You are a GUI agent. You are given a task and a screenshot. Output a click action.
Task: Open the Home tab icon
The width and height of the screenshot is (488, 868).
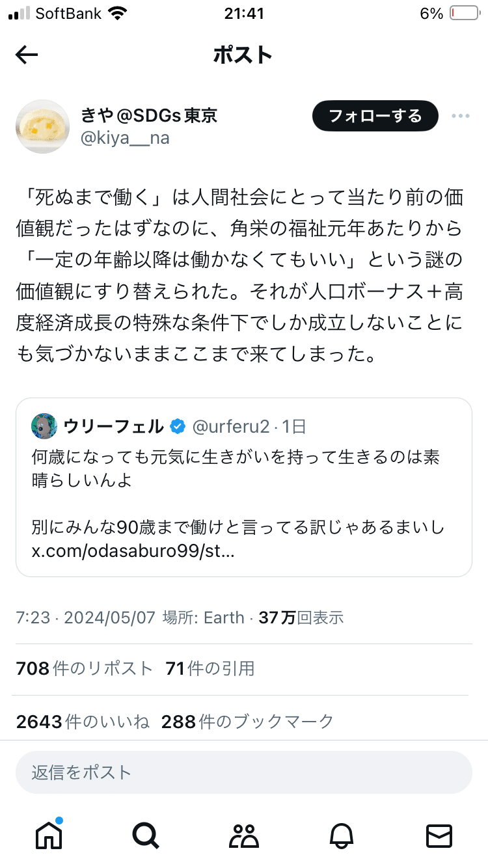click(x=49, y=835)
